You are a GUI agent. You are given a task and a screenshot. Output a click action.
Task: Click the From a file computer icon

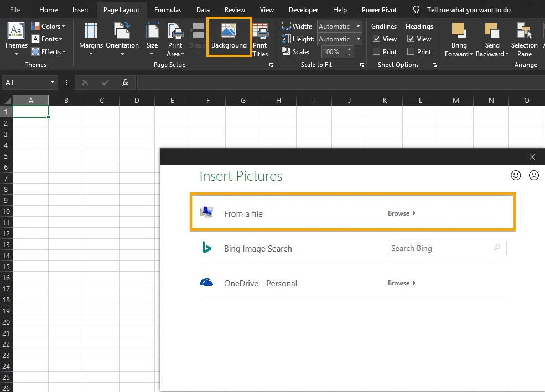206,212
